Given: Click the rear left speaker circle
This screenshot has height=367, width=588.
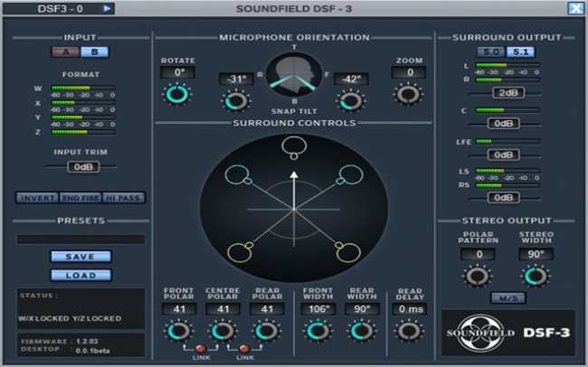Looking at the screenshot, I should [240, 252].
